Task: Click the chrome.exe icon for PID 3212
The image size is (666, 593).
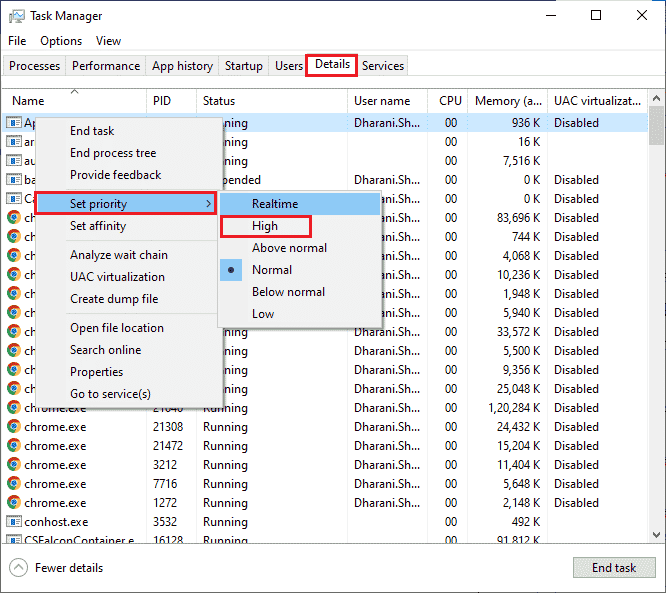Action: (14, 465)
